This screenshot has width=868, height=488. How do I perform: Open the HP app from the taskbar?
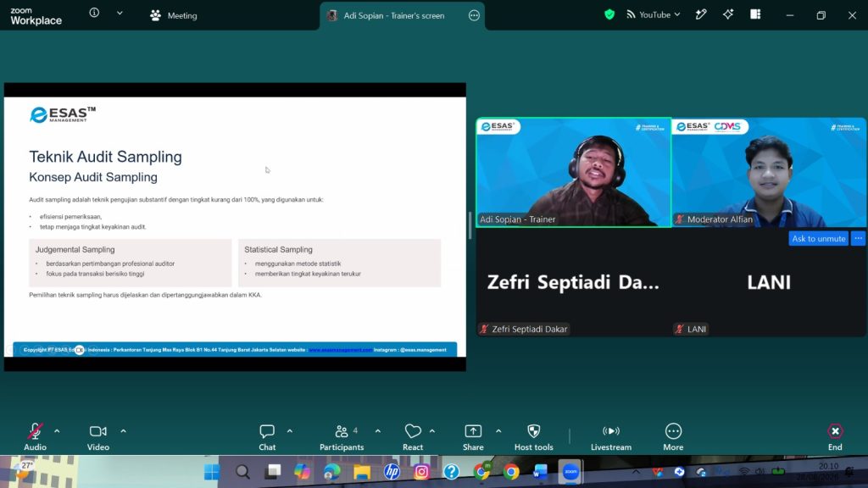[392, 472]
